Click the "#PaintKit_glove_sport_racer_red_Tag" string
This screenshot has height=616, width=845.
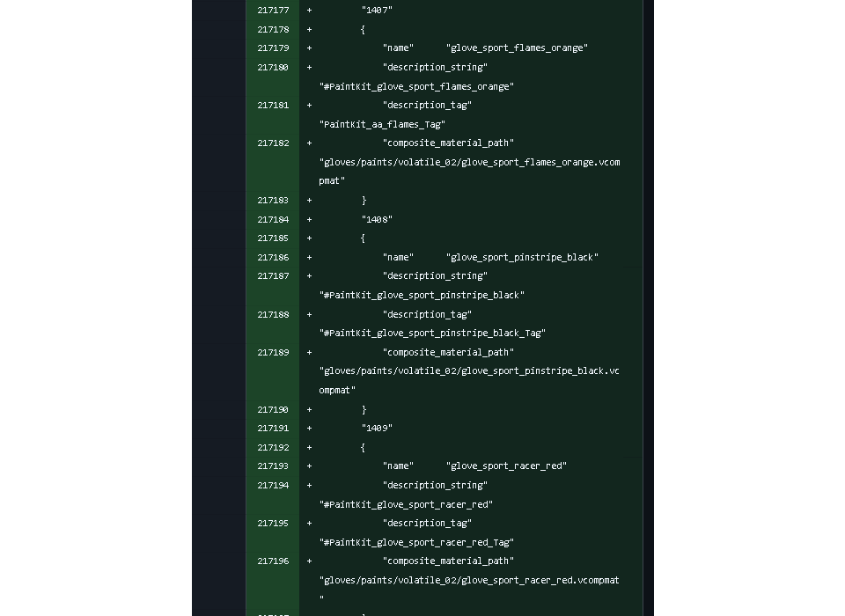[416, 543]
